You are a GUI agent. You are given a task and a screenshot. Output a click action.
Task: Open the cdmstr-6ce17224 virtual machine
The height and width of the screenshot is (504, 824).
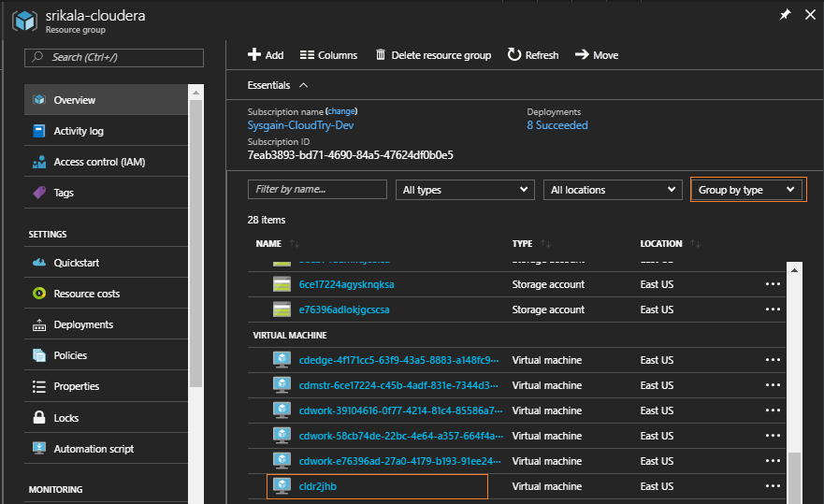[x=398, y=385]
